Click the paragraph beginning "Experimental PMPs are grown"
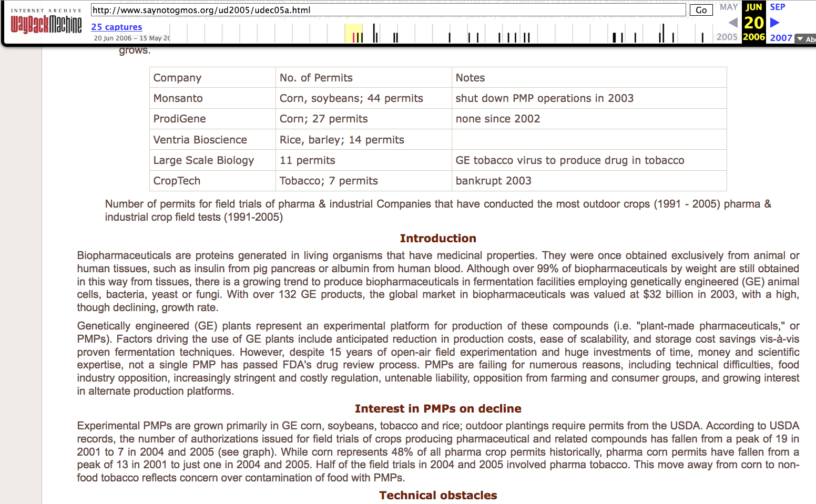The height and width of the screenshot is (504, 816). [438, 451]
